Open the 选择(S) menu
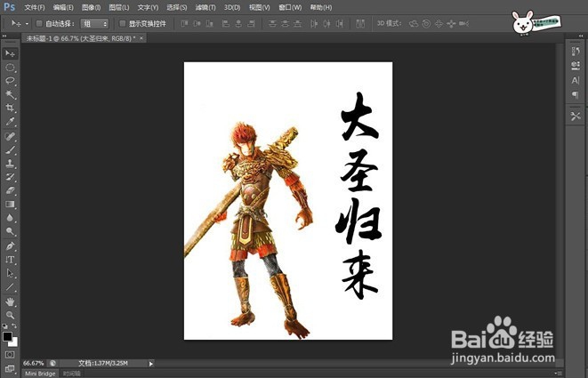Viewport: 588px width, 378px height. (x=177, y=7)
